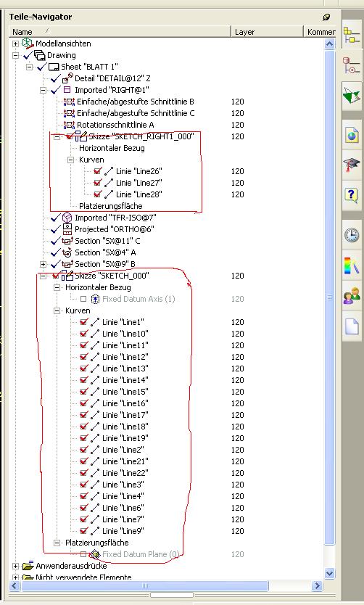Open the Roles two-people sidebar icon
The height and width of the screenshot is (605, 364).
click(x=352, y=296)
